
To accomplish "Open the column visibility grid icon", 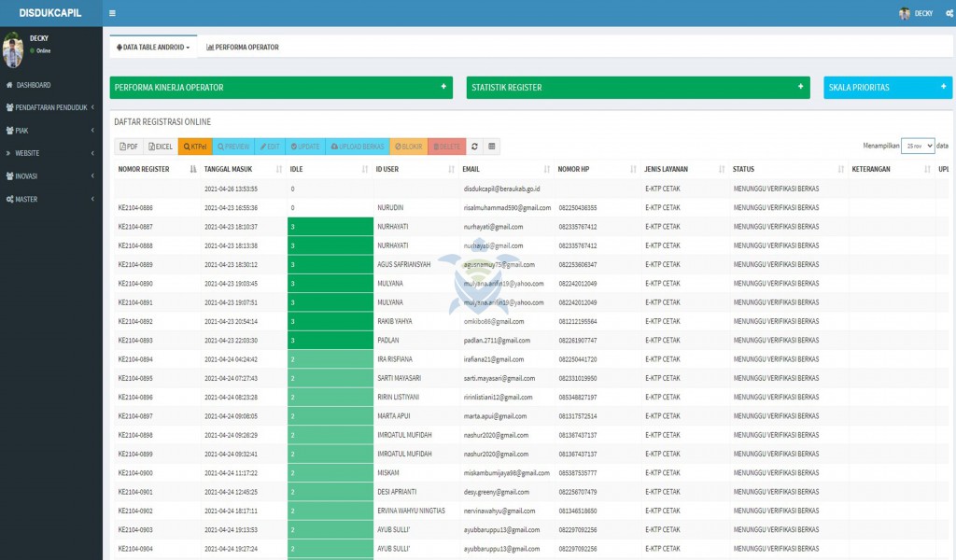I will coord(492,147).
